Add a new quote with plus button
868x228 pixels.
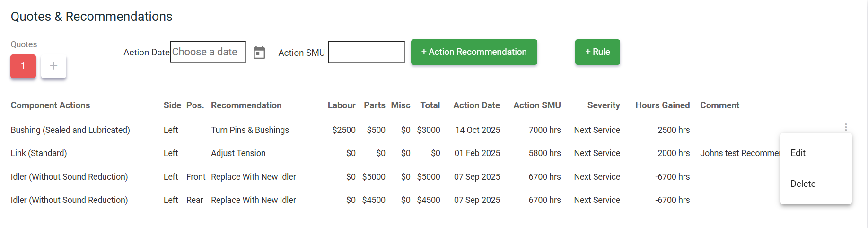click(53, 66)
